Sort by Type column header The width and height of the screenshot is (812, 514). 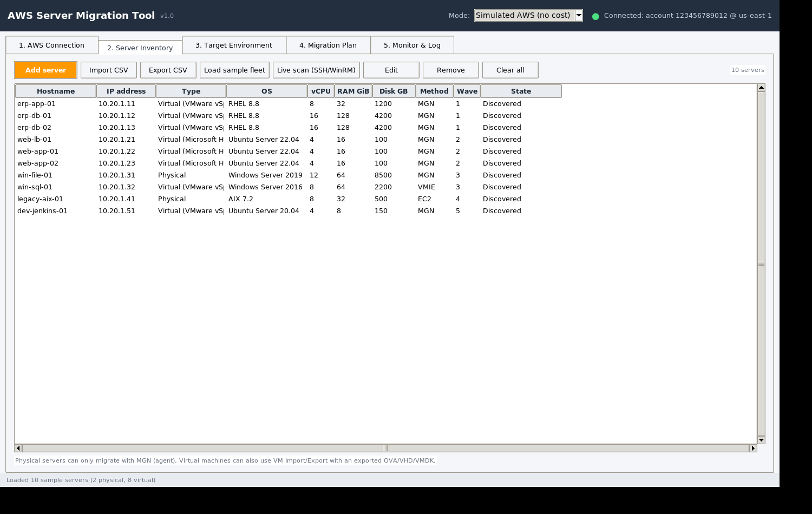tap(191, 91)
